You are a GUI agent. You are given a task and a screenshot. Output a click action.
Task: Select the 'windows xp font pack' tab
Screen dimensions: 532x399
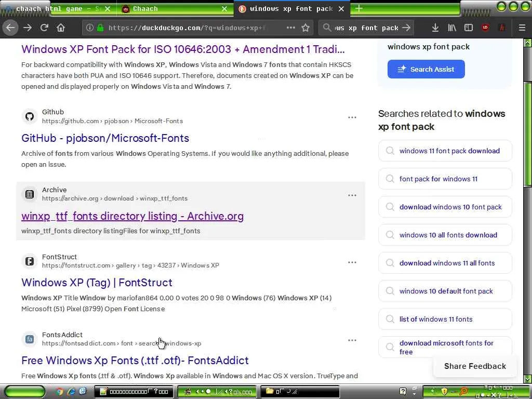(x=291, y=9)
